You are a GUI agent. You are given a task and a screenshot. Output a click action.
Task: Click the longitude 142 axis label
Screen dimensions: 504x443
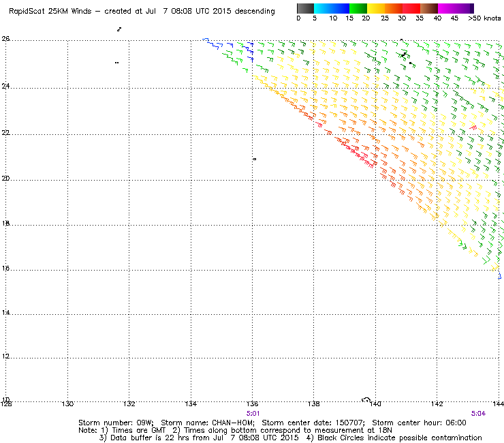pos(437,403)
